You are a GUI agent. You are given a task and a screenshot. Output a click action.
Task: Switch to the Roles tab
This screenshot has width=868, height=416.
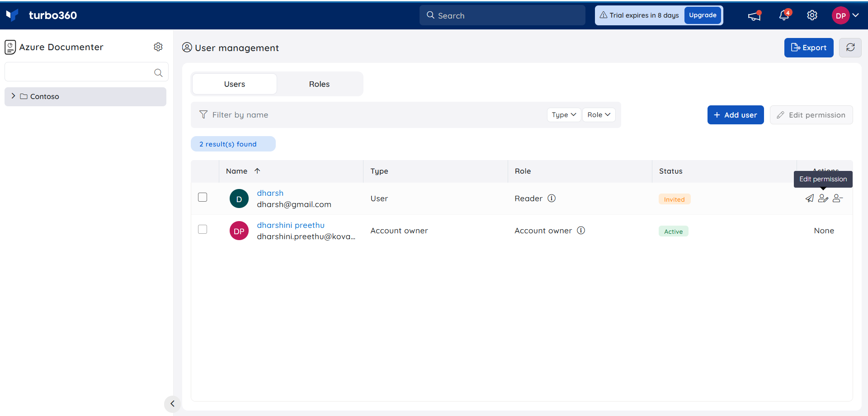pos(319,84)
